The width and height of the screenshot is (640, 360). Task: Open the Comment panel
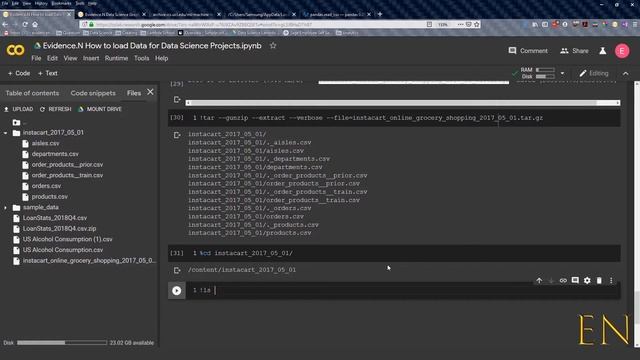coord(528,51)
